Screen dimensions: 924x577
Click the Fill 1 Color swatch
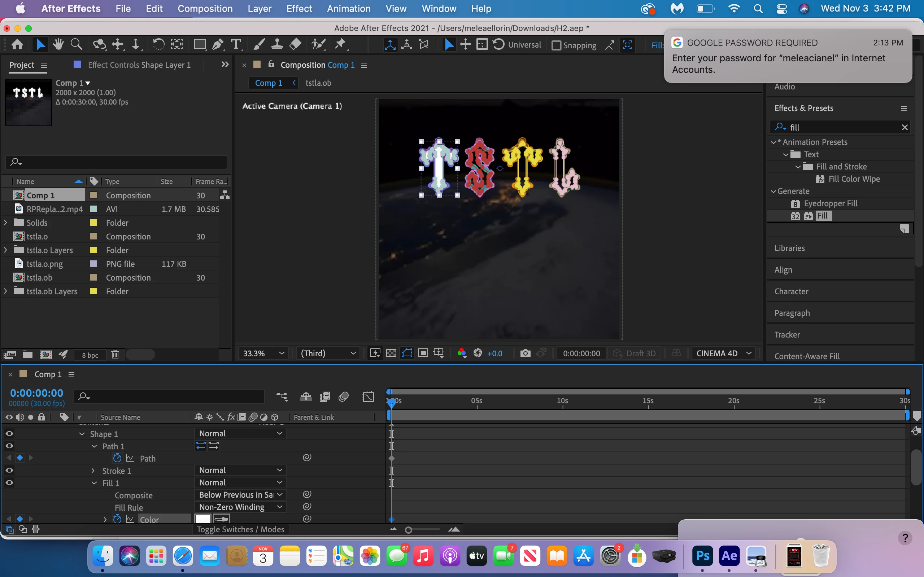203,519
